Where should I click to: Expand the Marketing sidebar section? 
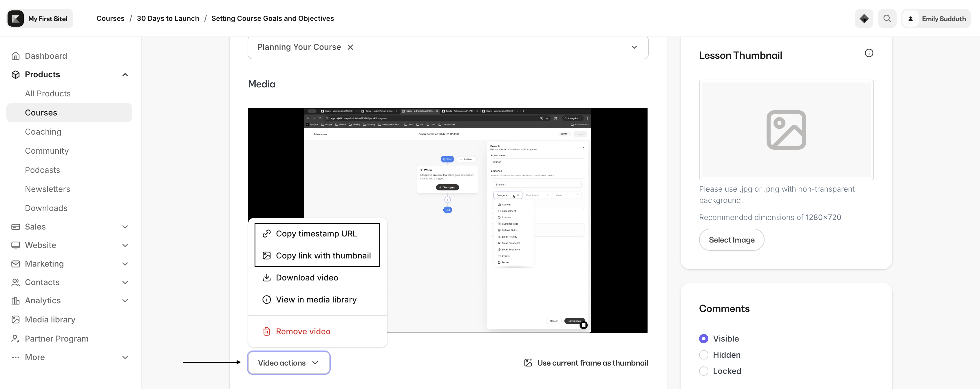(125, 263)
